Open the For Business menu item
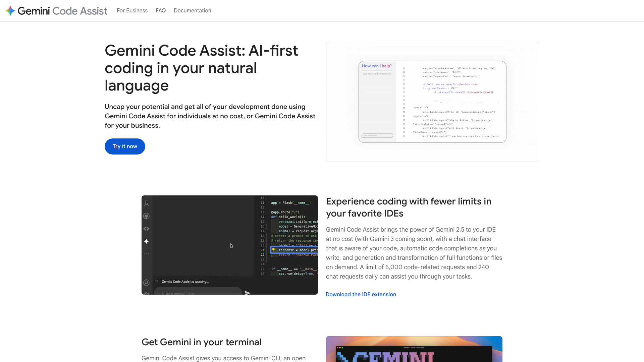The width and height of the screenshot is (644, 362). (132, 11)
